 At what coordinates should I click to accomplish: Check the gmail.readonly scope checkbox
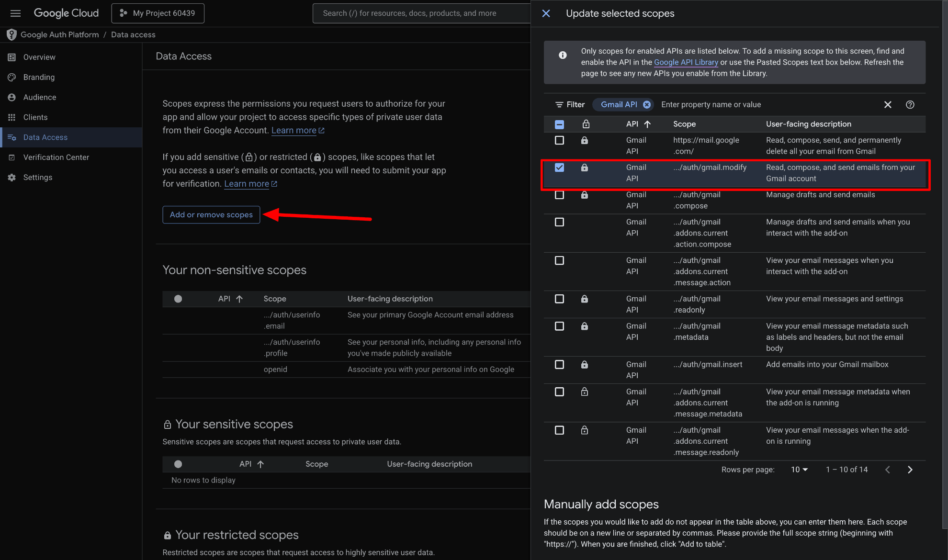[x=559, y=299]
